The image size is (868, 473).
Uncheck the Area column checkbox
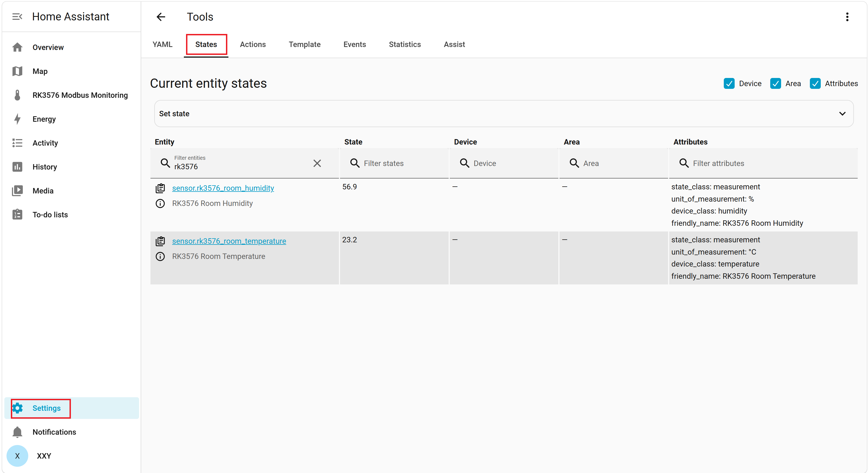pos(775,83)
